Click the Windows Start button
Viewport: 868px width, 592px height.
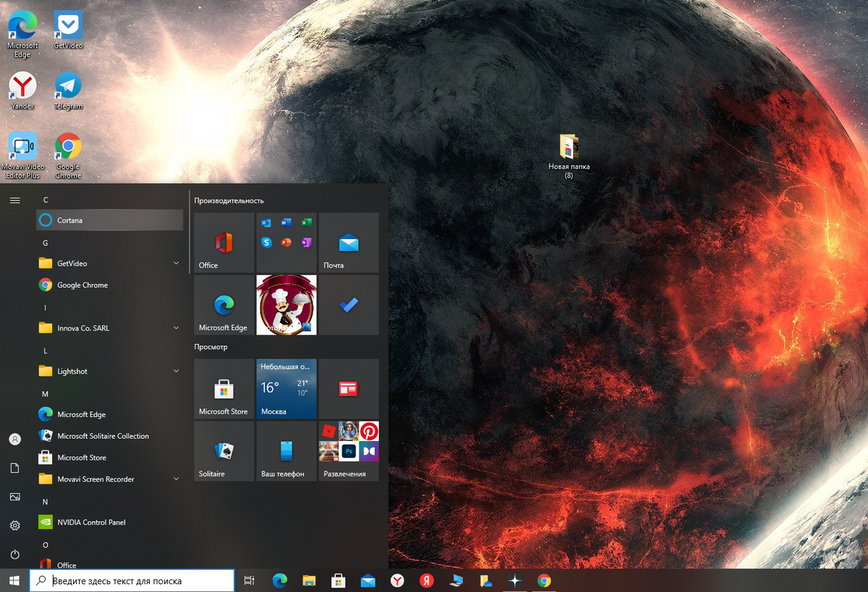(14, 580)
